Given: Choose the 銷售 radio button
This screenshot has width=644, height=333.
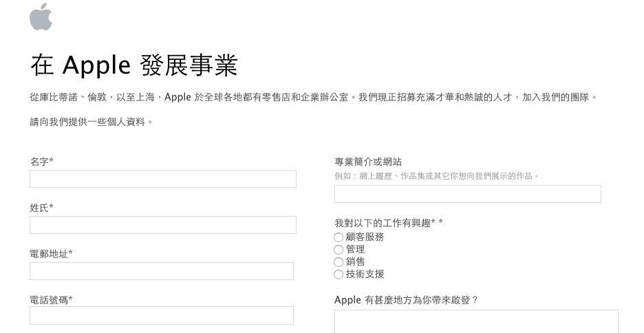Looking at the screenshot, I should (x=339, y=262).
